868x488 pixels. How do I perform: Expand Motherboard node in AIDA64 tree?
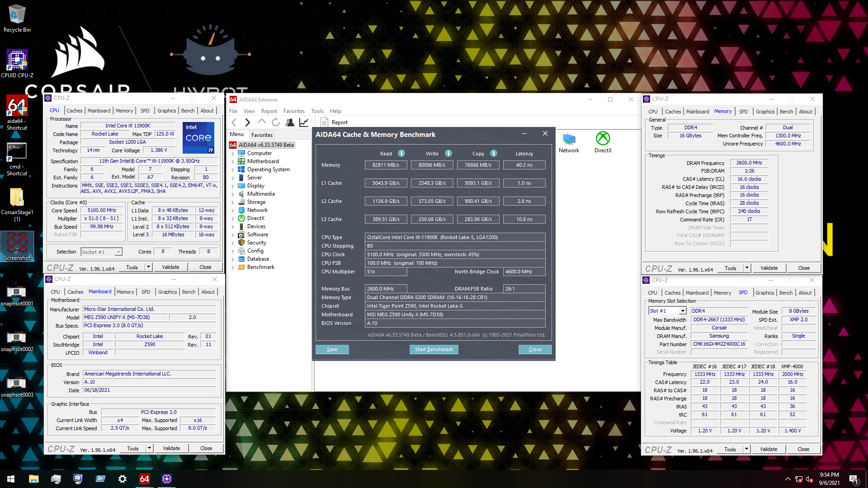pyautogui.click(x=233, y=161)
